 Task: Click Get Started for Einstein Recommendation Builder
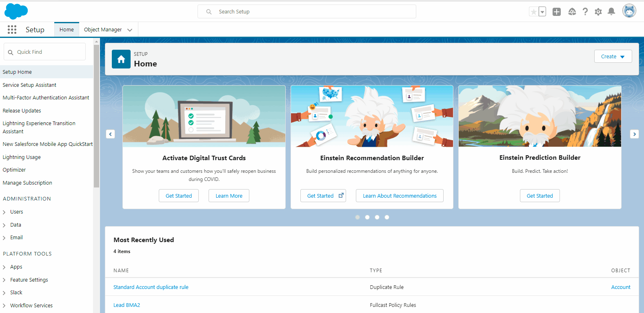[x=323, y=196]
